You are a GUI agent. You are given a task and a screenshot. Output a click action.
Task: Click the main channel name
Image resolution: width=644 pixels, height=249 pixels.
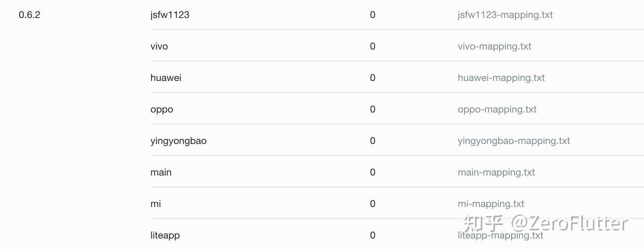pos(161,172)
